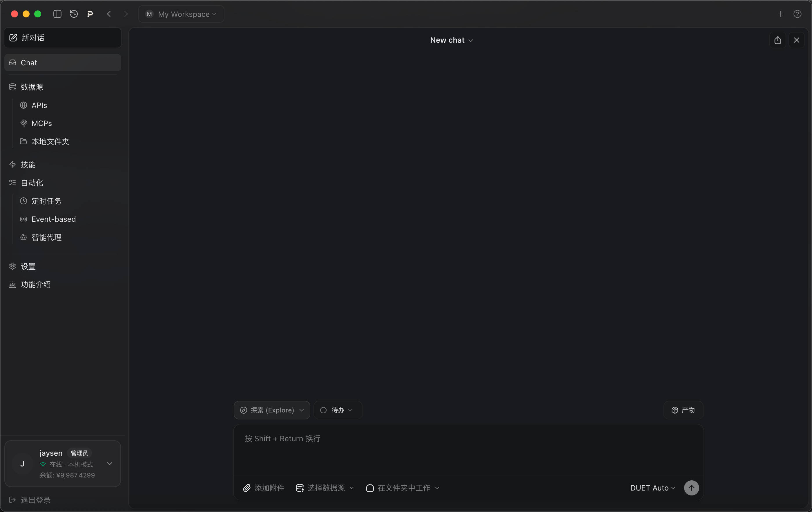
Task: Navigate back with the left arrow icon
Action: tap(109, 14)
